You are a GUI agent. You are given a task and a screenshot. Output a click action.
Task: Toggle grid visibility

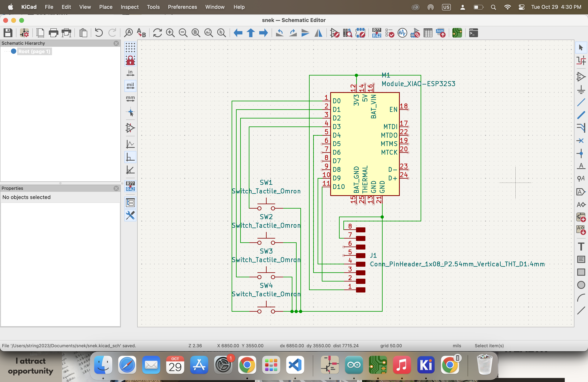tap(130, 47)
